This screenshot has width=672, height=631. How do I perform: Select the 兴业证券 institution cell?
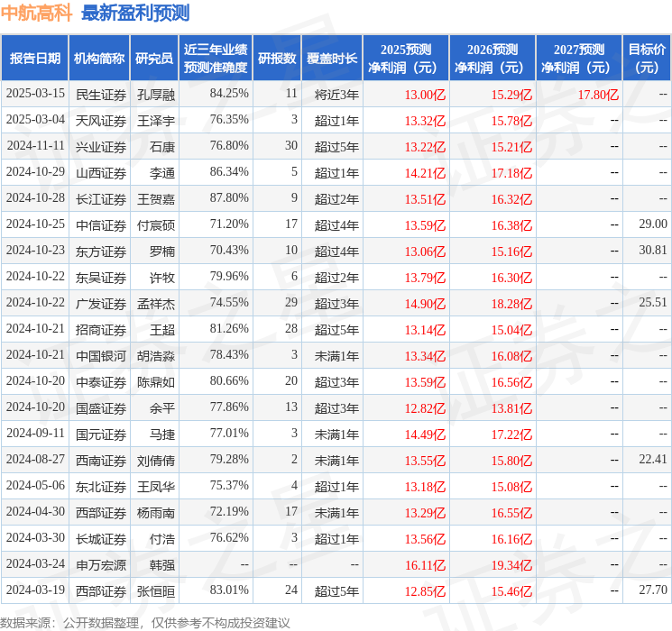[x=101, y=147]
